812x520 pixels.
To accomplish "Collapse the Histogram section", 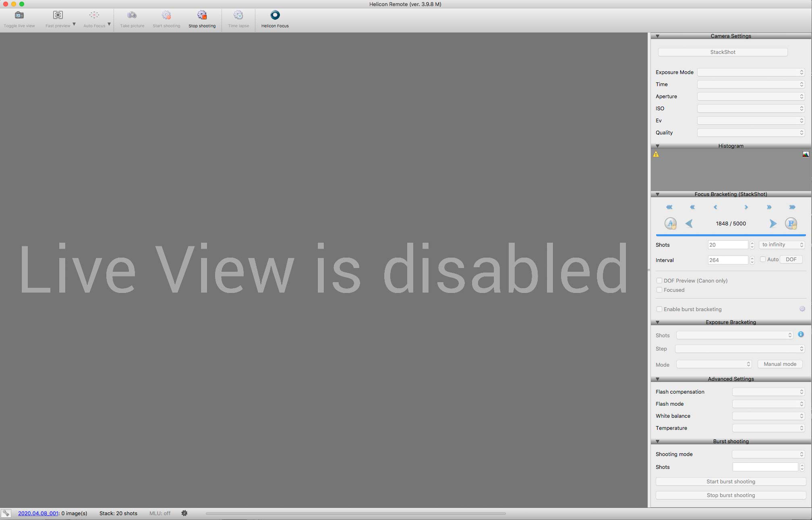I will tap(657, 146).
